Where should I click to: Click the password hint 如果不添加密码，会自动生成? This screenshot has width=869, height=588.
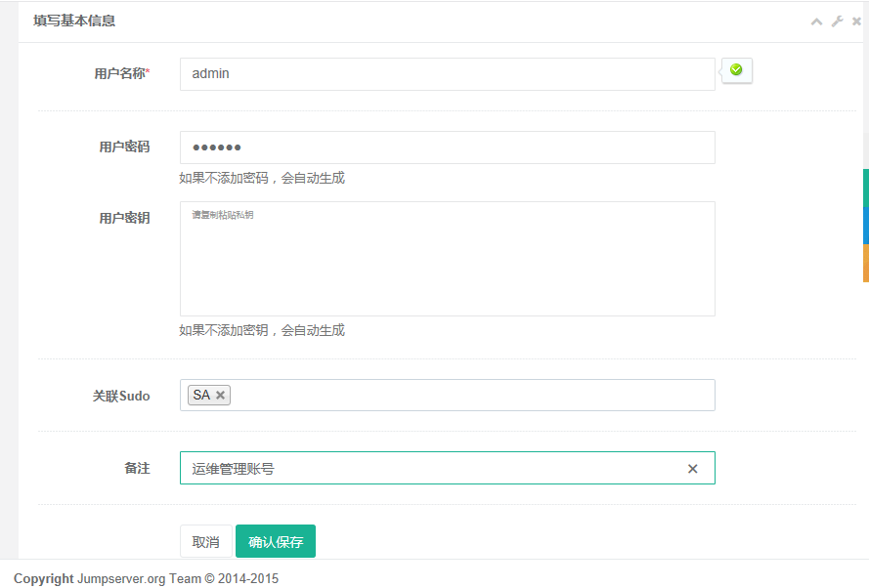pos(262,178)
